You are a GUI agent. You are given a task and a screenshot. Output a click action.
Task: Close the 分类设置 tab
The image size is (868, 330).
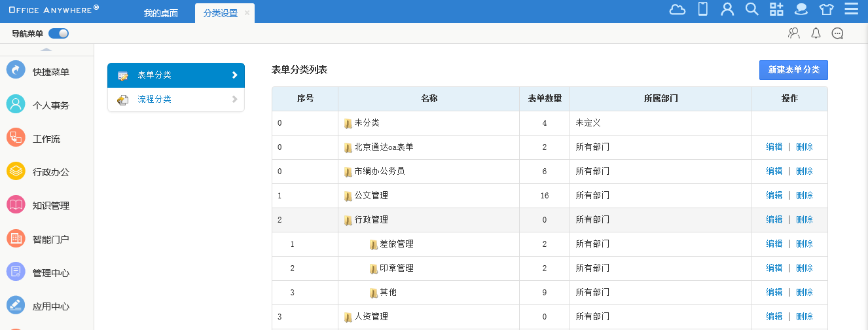[247, 13]
